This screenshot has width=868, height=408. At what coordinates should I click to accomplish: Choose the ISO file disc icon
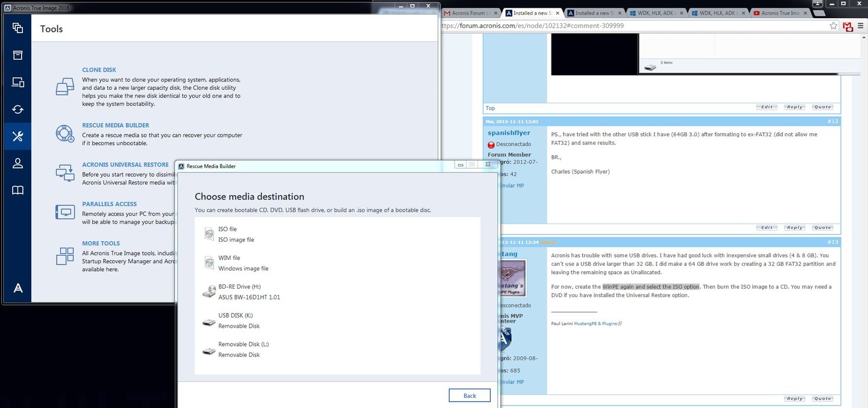click(209, 234)
